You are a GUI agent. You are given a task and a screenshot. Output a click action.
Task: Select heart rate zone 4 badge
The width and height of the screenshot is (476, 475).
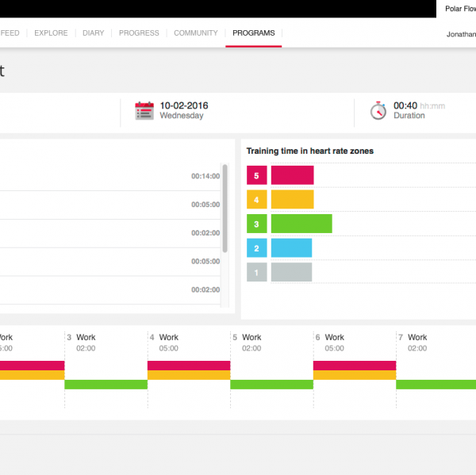(256, 199)
